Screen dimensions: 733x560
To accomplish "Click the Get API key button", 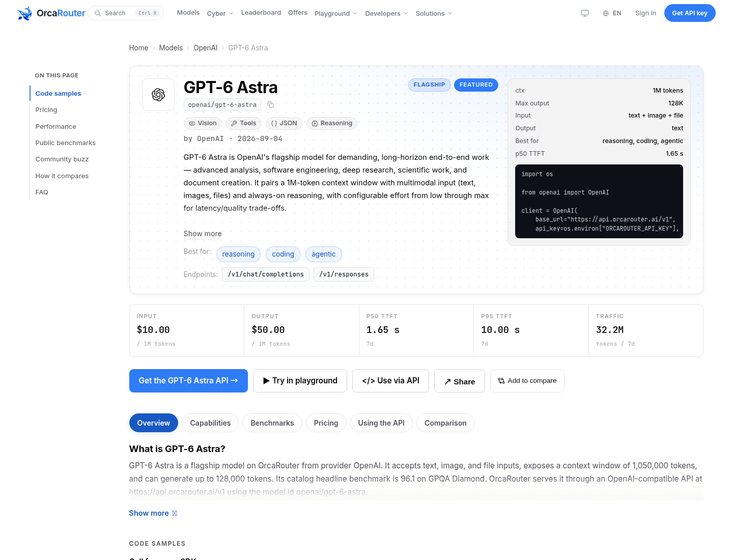I will point(690,13).
